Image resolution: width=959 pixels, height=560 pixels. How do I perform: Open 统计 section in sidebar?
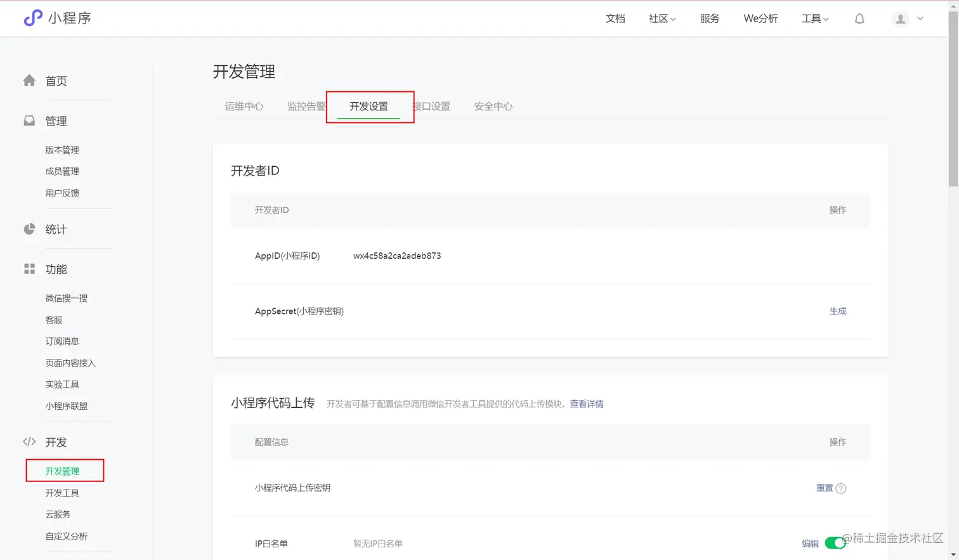[x=56, y=229]
